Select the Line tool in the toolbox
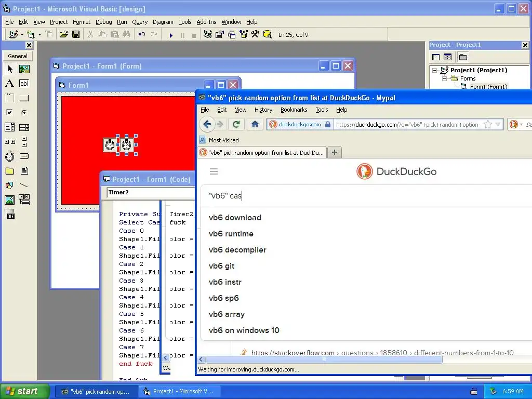Screen dimensions: 532x399 coord(24,185)
